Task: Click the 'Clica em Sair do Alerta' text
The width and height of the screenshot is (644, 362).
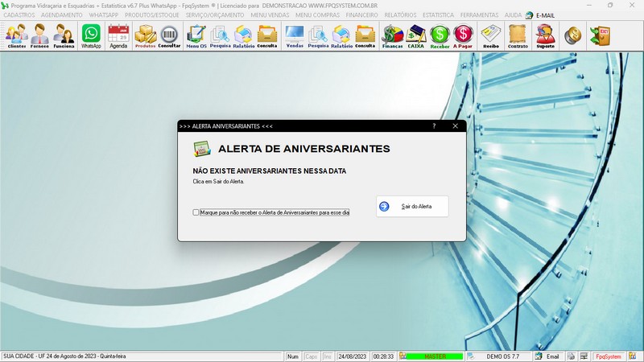Action: click(x=218, y=182)
